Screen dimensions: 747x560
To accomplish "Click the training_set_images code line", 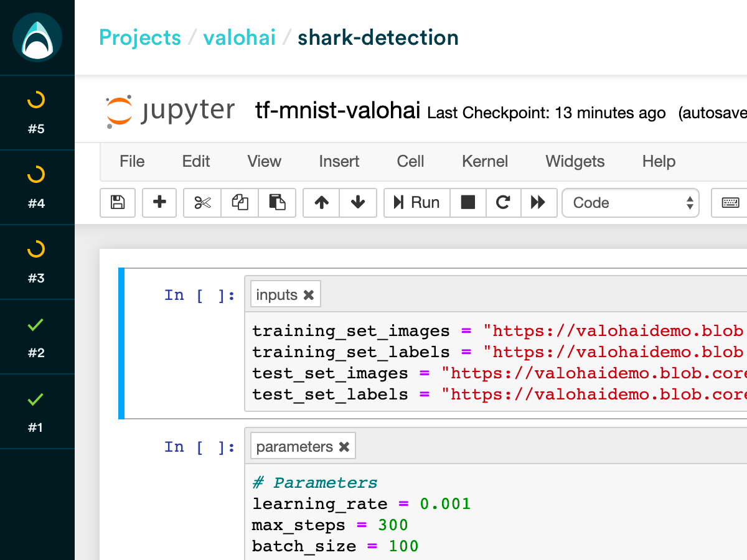I will coord(497,331).
